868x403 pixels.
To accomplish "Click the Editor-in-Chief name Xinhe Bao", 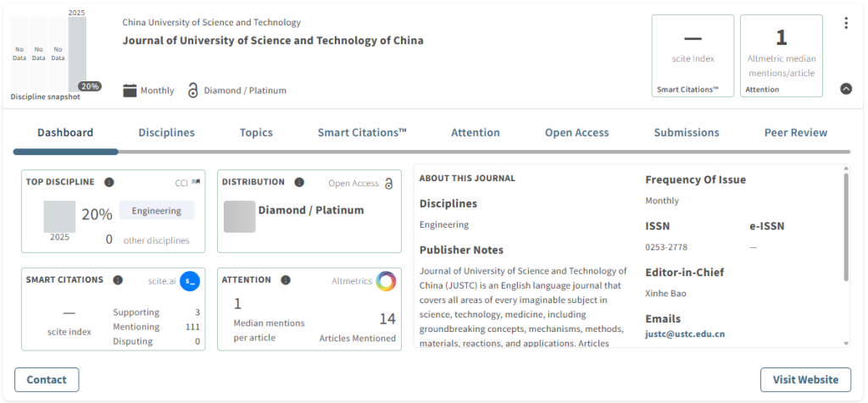I will pos(666,293).
